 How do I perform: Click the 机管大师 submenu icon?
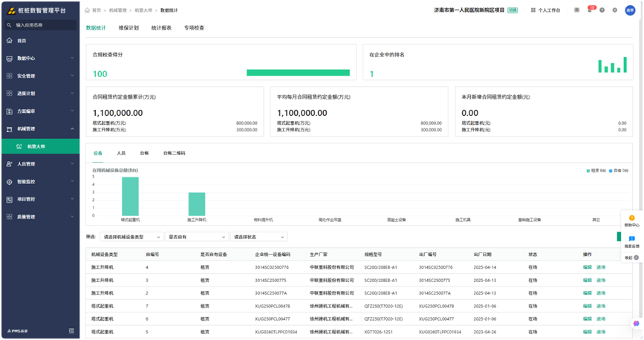coord(19,146)
